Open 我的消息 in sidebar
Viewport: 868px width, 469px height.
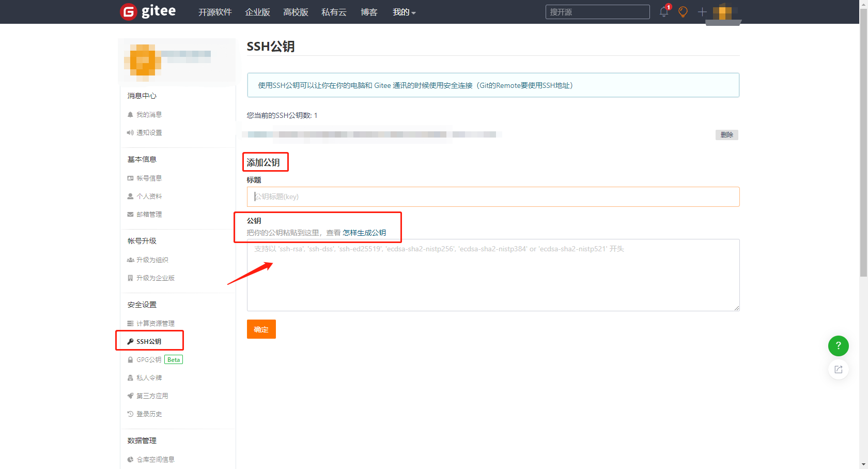click(144, 115)
